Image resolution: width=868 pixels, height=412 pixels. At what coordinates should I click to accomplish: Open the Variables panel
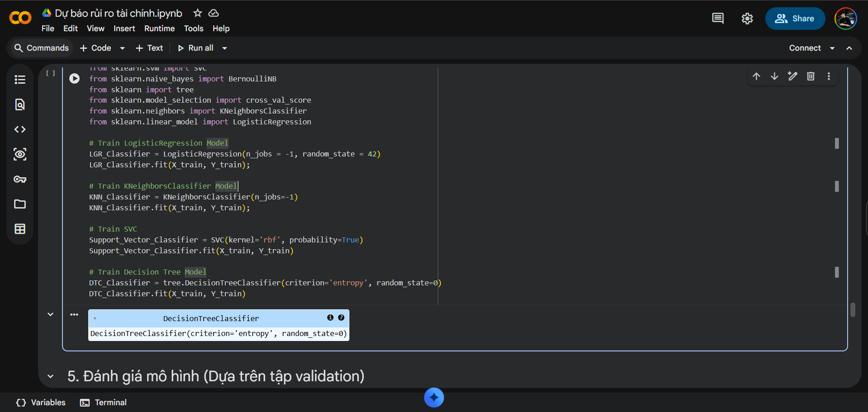click(x=41, y=403)
